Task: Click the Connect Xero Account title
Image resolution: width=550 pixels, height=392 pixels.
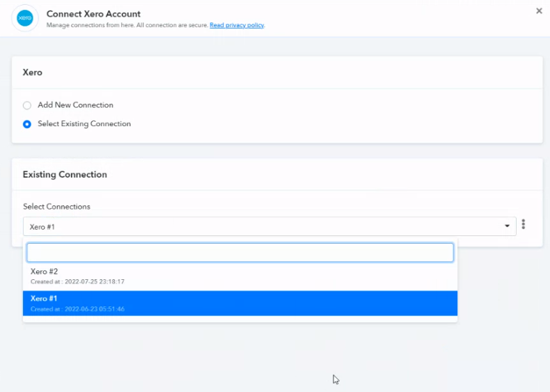Action: [x=93, y=14]
